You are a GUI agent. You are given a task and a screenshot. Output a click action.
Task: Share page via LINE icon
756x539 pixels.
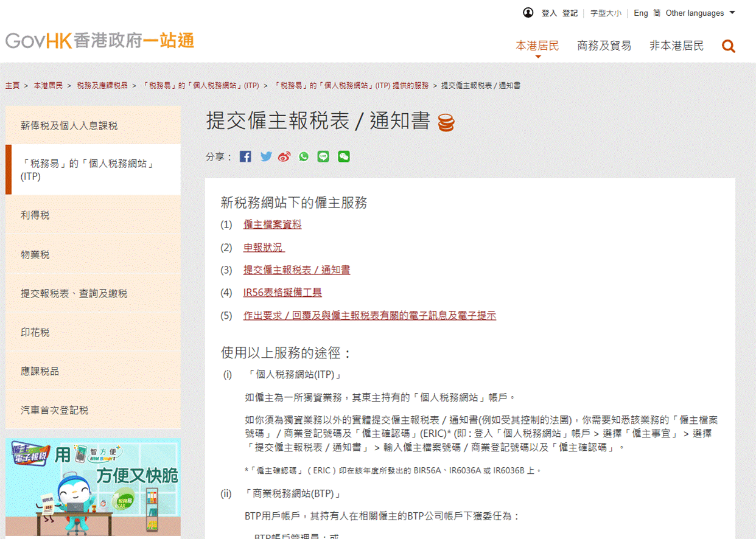click(323, 156)
